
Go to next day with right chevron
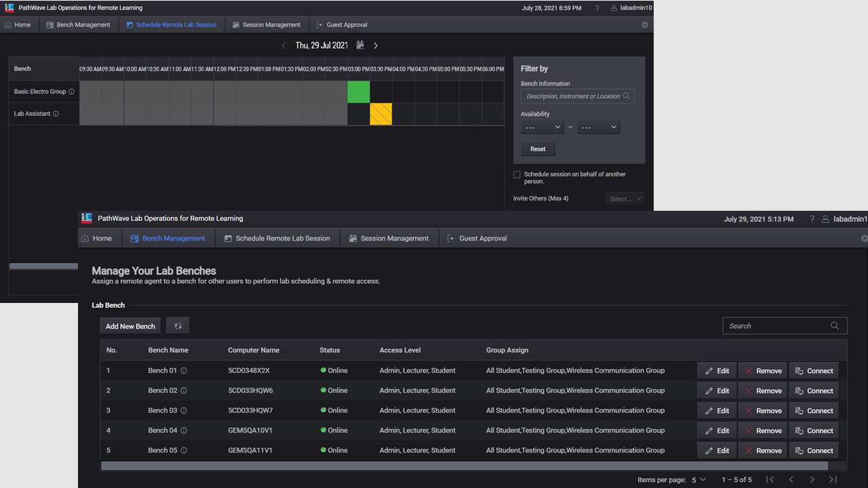(376, 45)
